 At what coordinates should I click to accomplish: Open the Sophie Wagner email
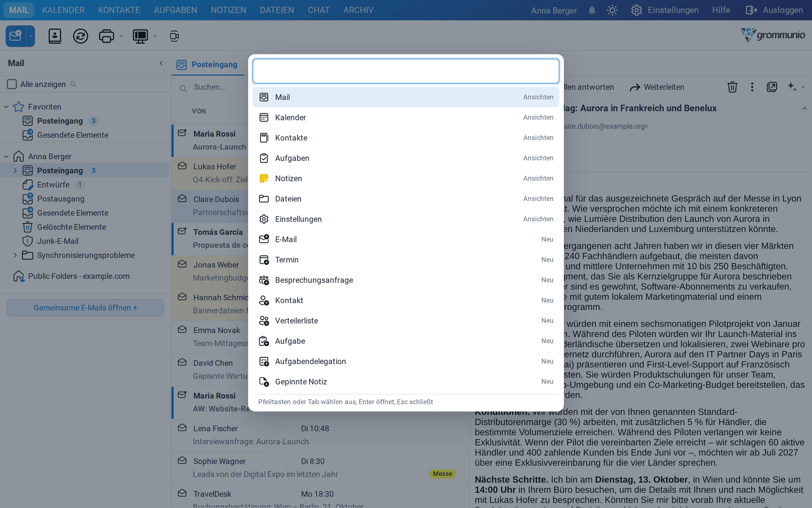[320, 468]
